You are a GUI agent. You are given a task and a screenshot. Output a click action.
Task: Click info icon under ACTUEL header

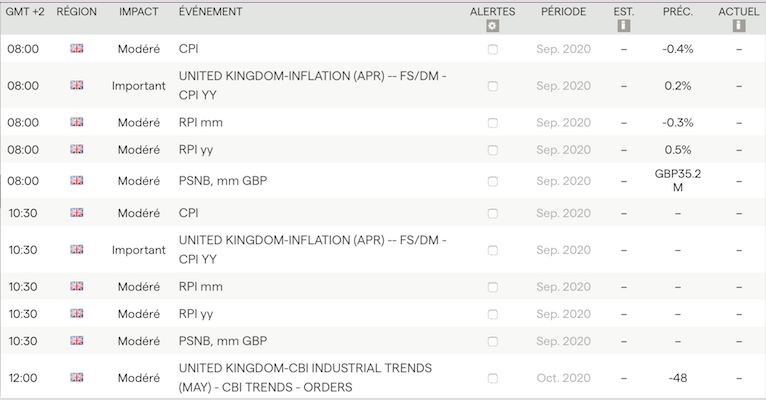click(739, 26)
